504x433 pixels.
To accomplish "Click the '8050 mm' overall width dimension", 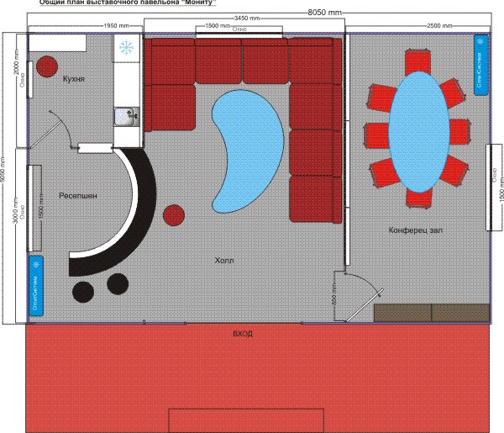I will pyautogui.click(x=324, y=13).
